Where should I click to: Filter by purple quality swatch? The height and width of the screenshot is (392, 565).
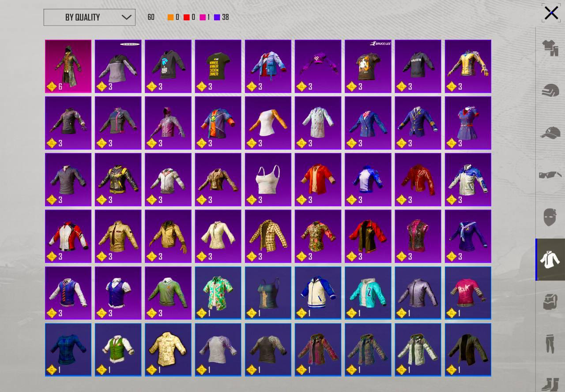pos(217,17)
